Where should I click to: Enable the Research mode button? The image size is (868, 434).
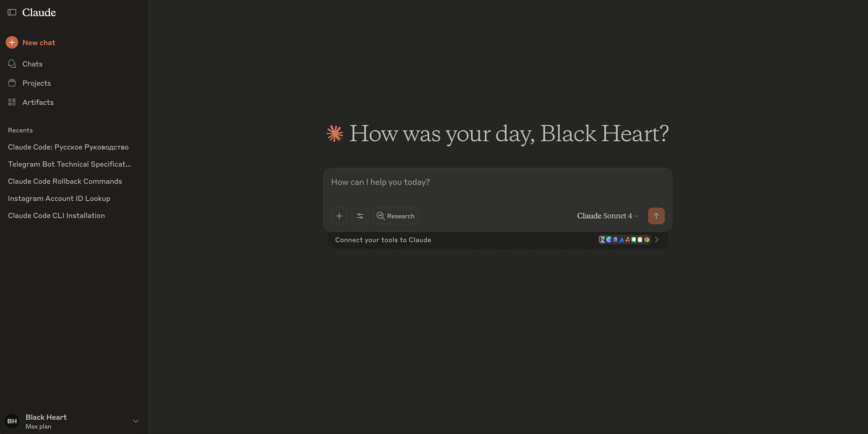coord(396,216)
